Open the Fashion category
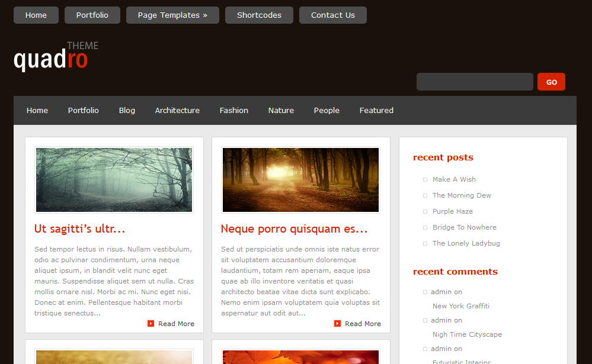 pyautogui.click(x=233, y=111)
